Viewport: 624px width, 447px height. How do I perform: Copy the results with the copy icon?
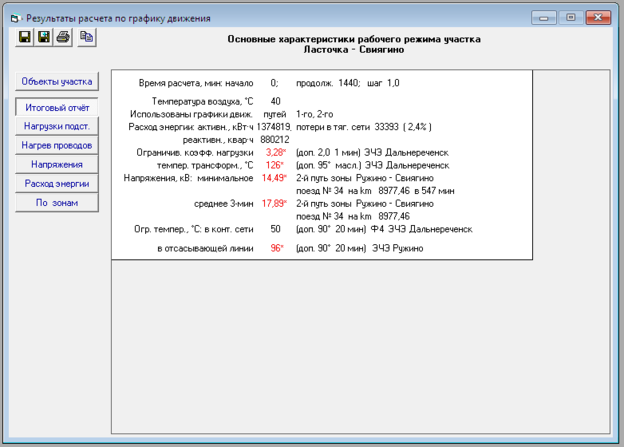(86, 37)
